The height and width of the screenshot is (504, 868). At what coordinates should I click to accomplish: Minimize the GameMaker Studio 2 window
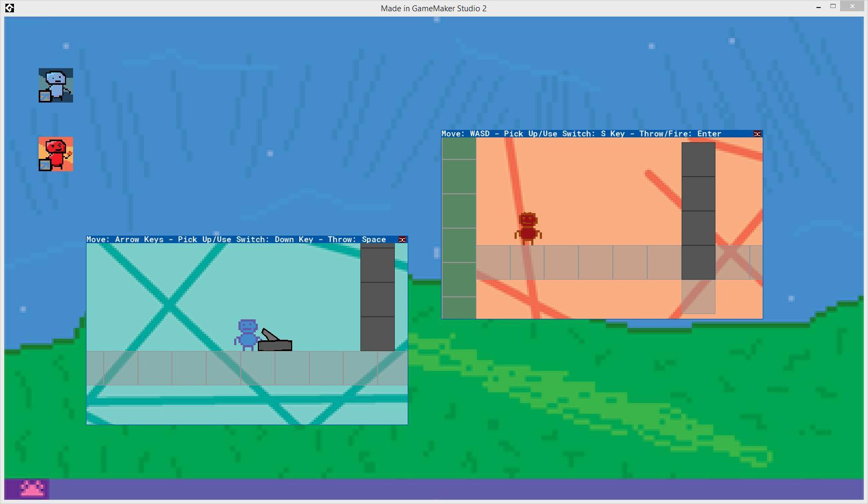click(x=818, y=7)
